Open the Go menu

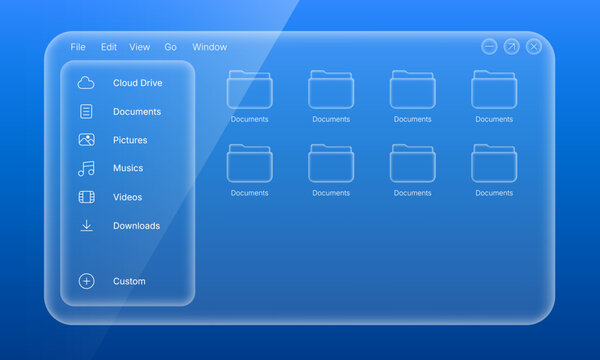[170, 47]
